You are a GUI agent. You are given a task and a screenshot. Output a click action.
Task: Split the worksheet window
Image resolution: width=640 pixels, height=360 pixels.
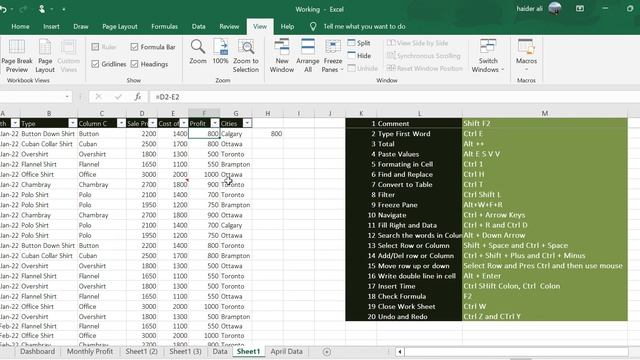point(359,43)
